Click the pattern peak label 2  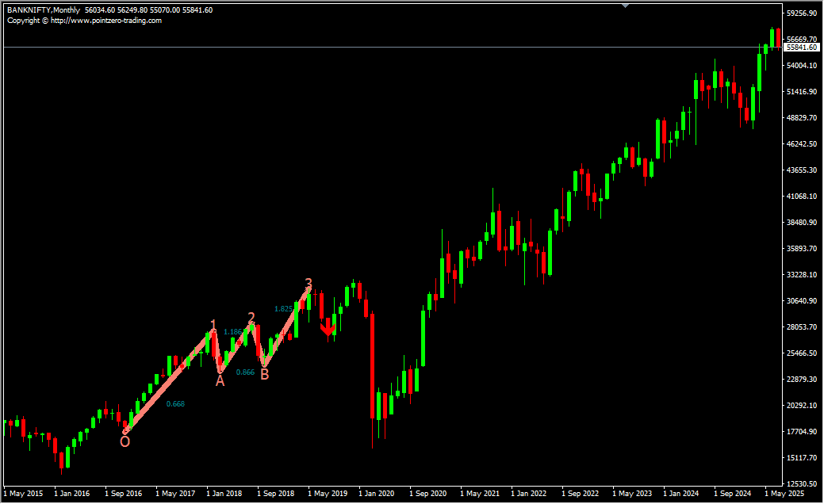pyautogui.click(x=251, y=318)
